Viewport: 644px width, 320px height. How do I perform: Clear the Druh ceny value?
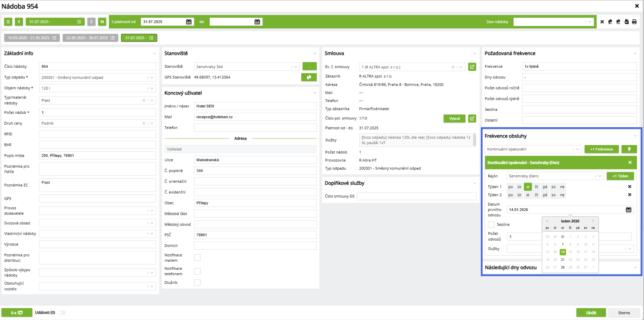pos(144,123)
